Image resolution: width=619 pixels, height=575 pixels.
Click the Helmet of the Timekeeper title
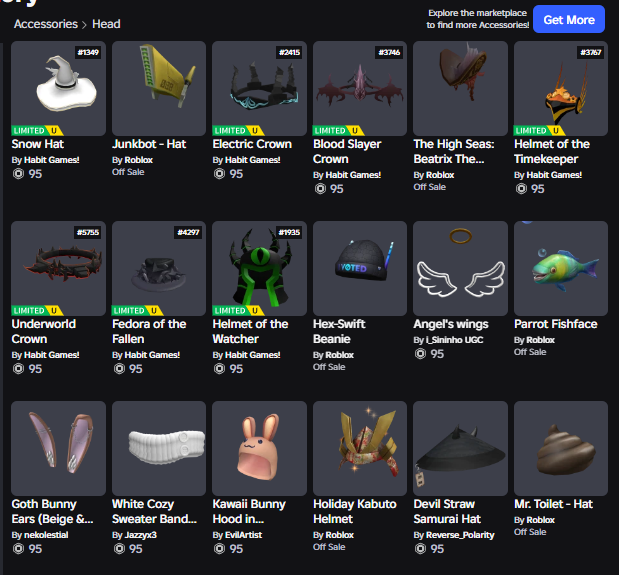tap(552, 152)
